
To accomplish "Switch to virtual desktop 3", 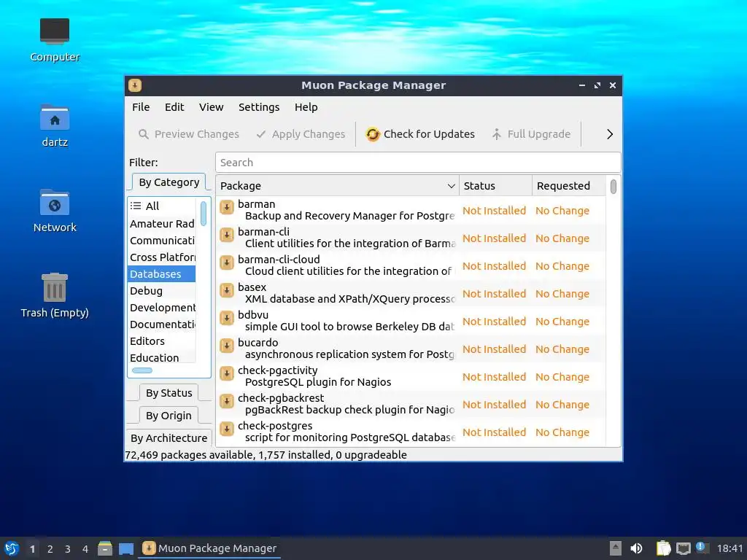I will click(68, 549).
